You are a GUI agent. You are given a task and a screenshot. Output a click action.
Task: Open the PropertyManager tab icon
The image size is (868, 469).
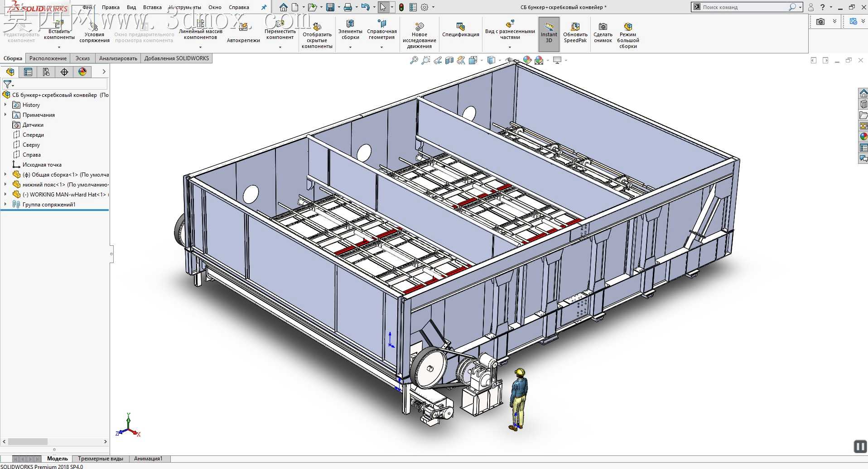pyautogui.click(x=28, y=72)
